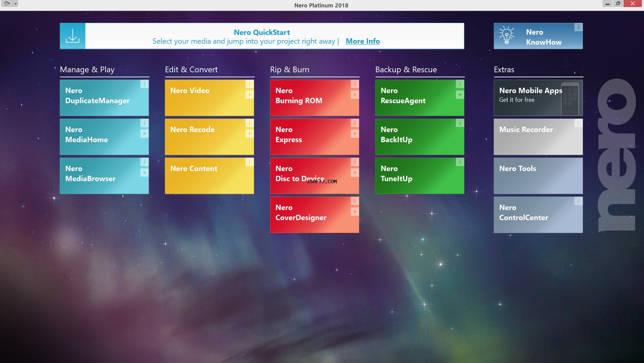The image size is (644, 363).
Task: Launch Nero CoverDesigner tile
Action: tap(314, 215)
